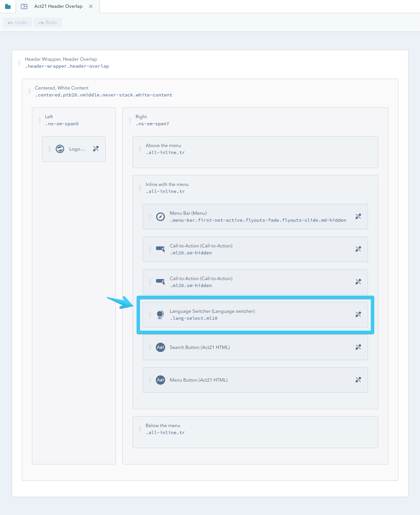Toggle editing lock on the Menu Bar module
The width and height of the screenshot is (420, 515).
[358, 217]
